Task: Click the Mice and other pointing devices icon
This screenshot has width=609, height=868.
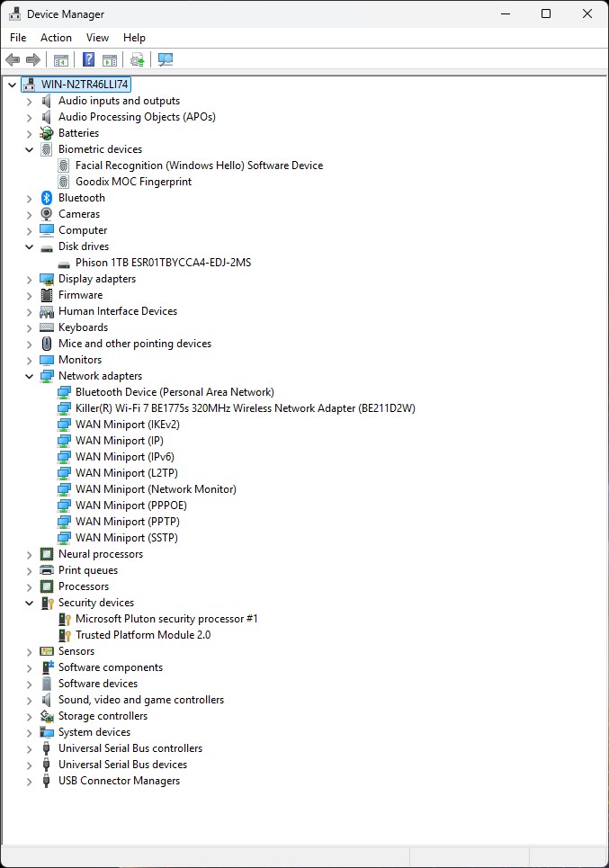Action: point(47,344)
